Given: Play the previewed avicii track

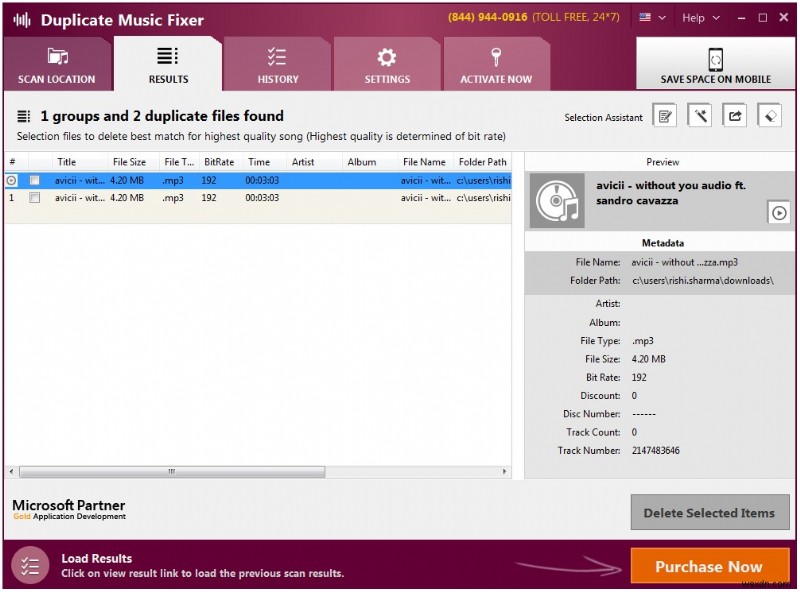Looking at the screenshot, I should click(780, 212).
